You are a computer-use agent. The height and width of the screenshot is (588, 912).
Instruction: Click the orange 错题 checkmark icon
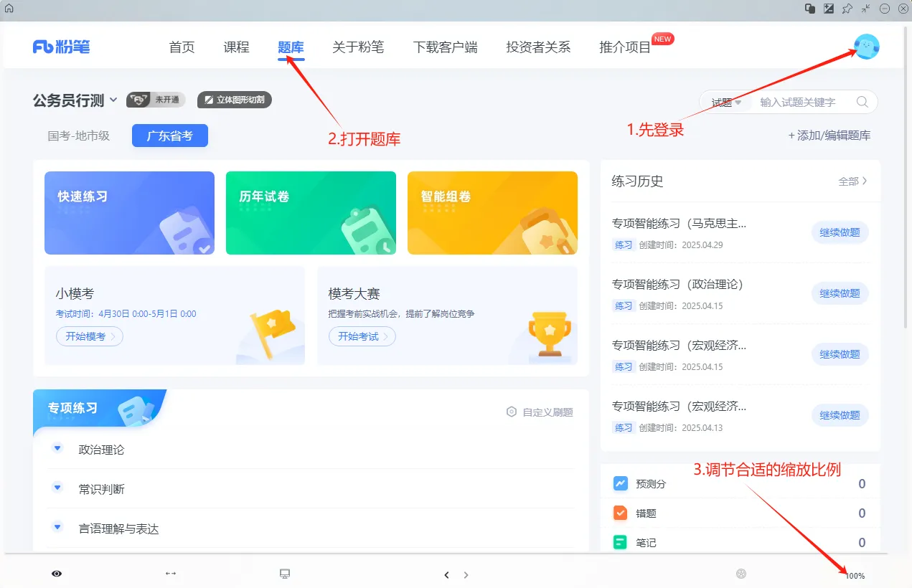[621, 513]
